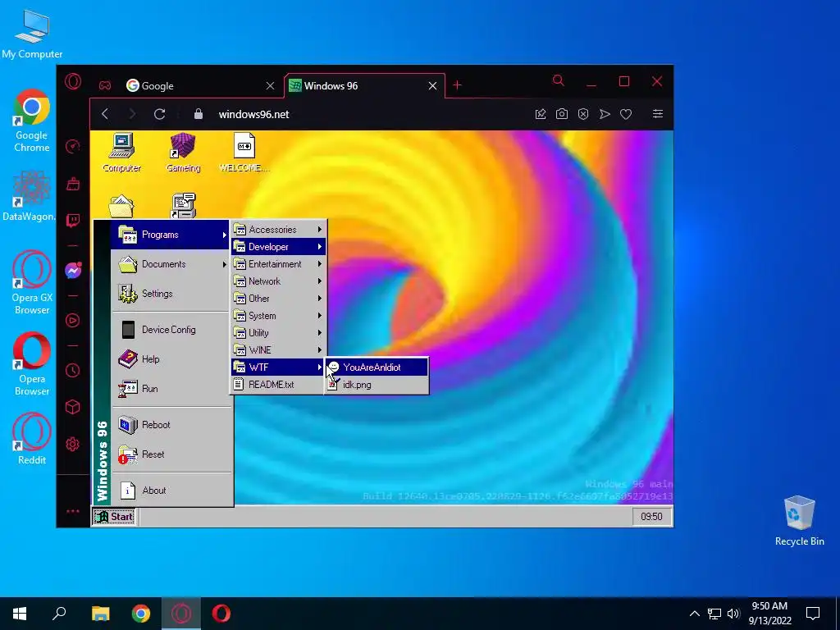
Task: Open Computer icon on Windows 96 desktop
Action: pyautogui.click(x=121, y=153)
